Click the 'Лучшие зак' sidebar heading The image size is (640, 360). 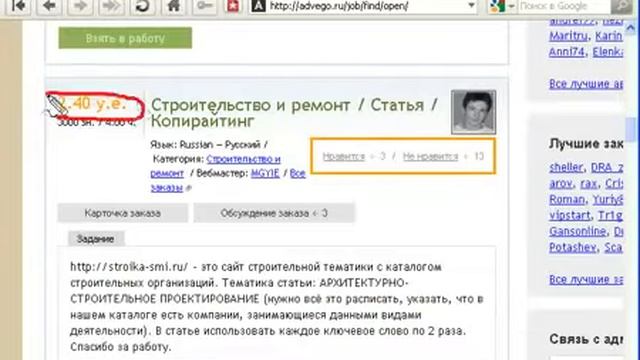click(586, 144)
